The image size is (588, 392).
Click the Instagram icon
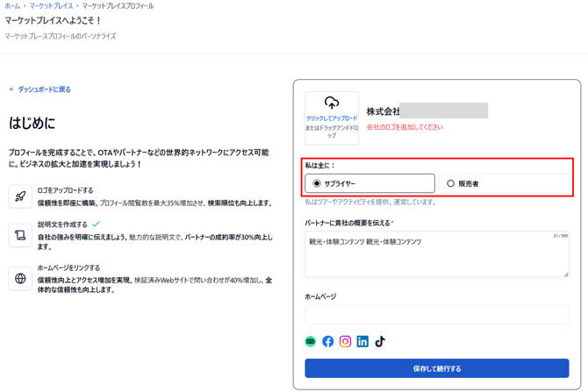tap(345, 341)
